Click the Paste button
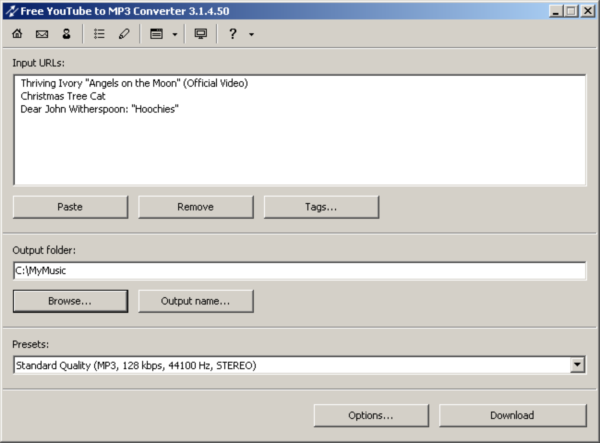Viewport: 600px width, 443px height. tap(70, 207)
